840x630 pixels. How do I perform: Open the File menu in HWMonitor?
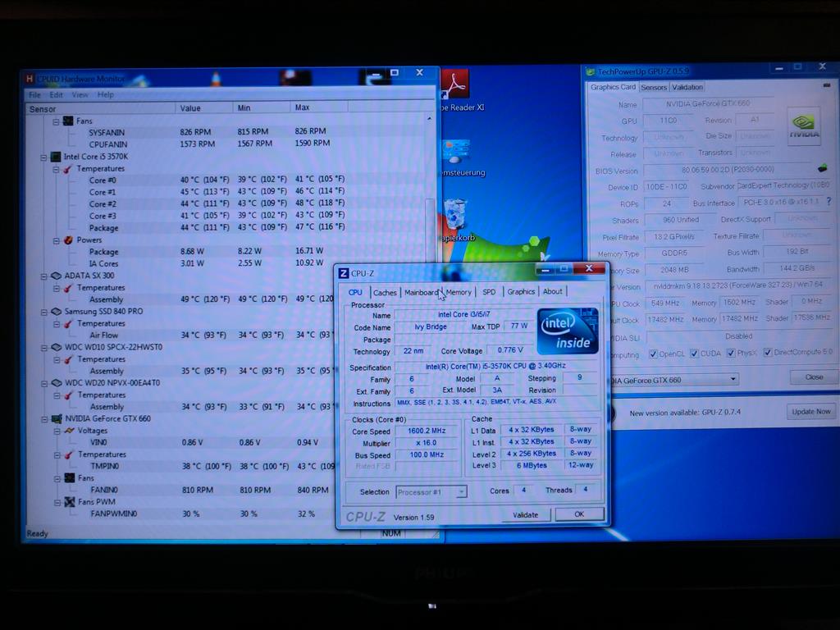pyautogui.click(x=34, y=95)
